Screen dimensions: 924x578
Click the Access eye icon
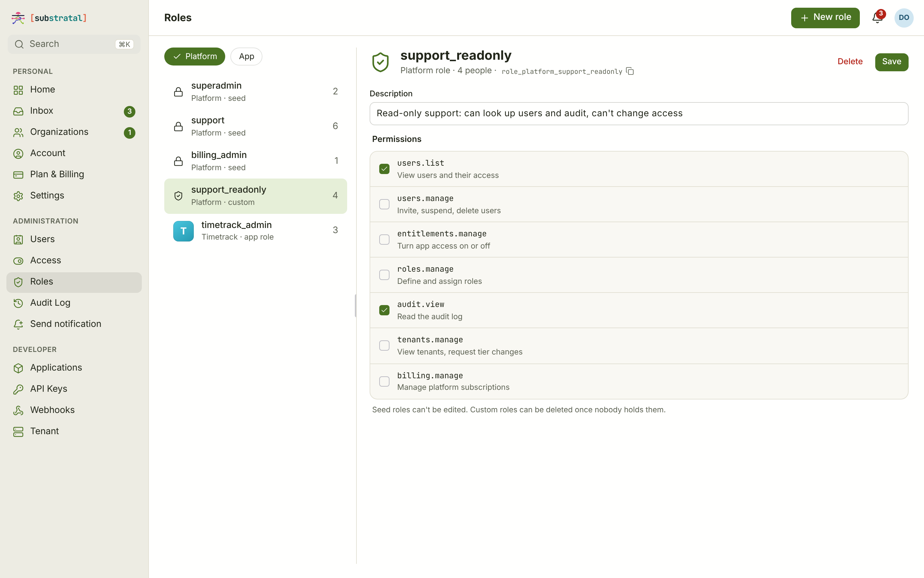tap(18, 261)
